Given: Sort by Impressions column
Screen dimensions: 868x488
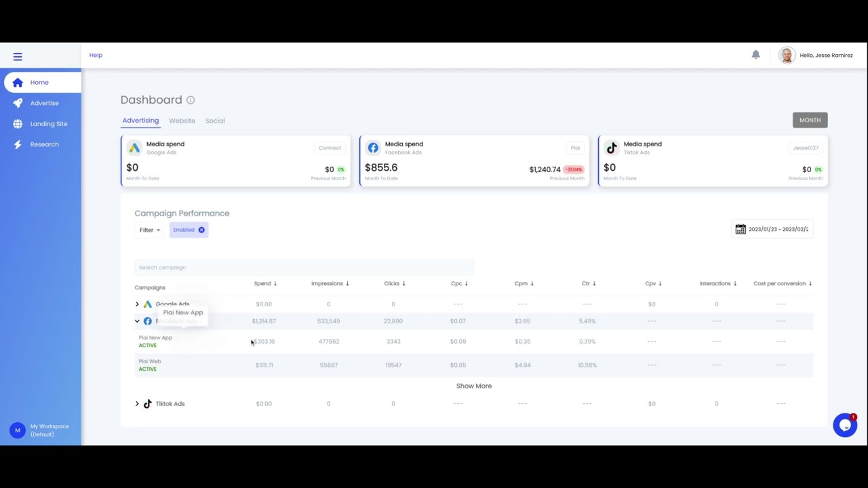Looking at the screenshot, I should click(331, 283).
